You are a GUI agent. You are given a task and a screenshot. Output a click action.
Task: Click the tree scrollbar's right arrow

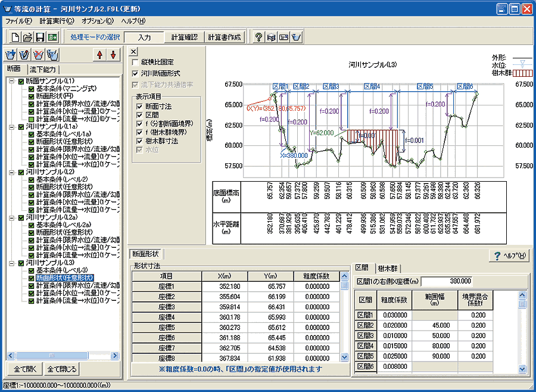click(x=115, y=356)
